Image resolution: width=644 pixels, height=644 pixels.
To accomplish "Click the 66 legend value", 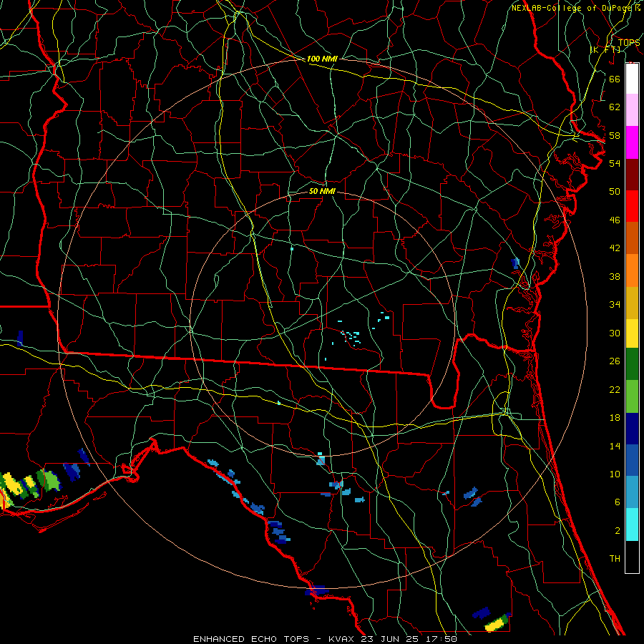I will tap(615, 79).
